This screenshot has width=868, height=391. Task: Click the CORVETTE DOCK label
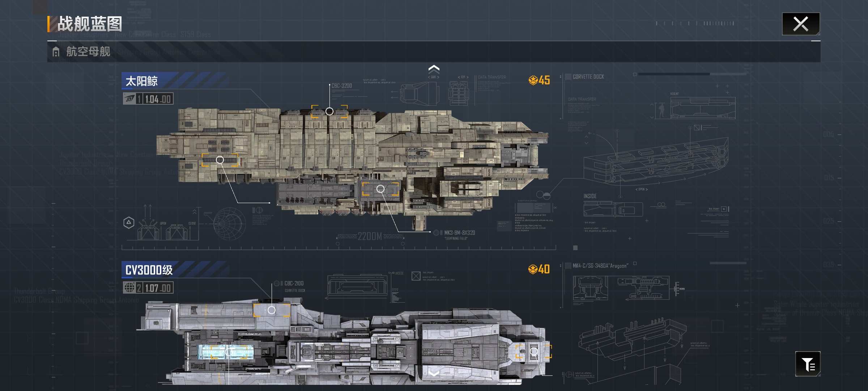pos(588,77)
